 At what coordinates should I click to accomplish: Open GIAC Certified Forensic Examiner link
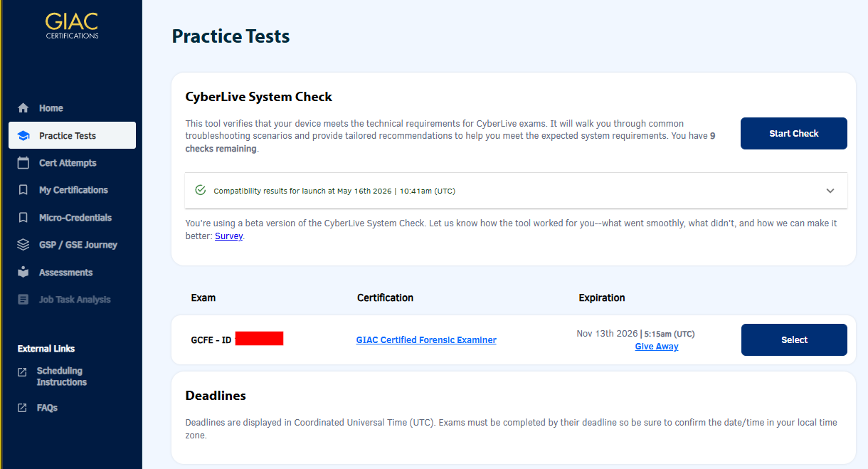click(x=426, y=340)
